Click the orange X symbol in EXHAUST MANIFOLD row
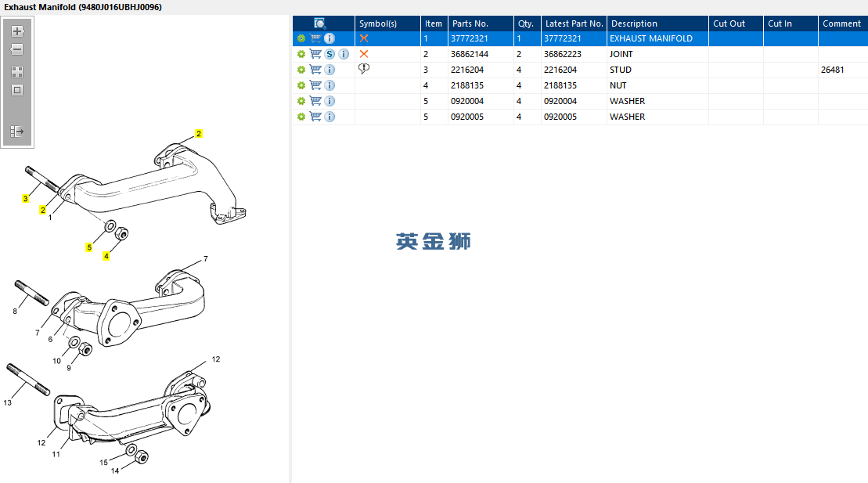Image resolution: width=868 pixels, height=483 pixels. [364, 38]
